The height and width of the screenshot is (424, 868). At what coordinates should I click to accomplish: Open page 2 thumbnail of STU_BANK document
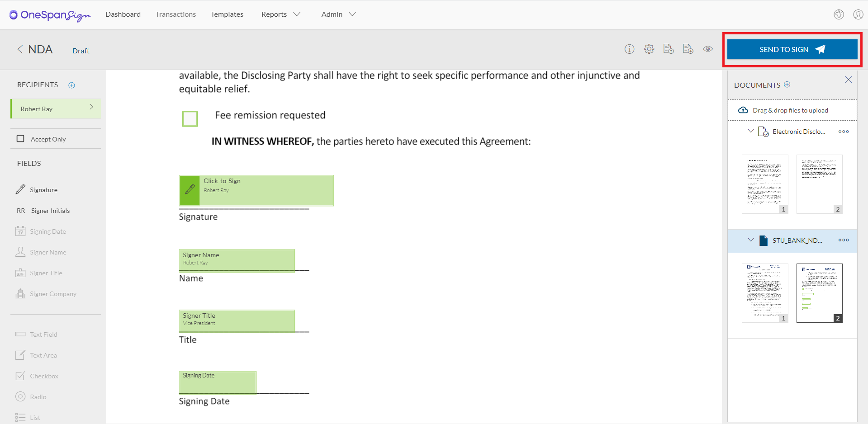tap(819, 292)
